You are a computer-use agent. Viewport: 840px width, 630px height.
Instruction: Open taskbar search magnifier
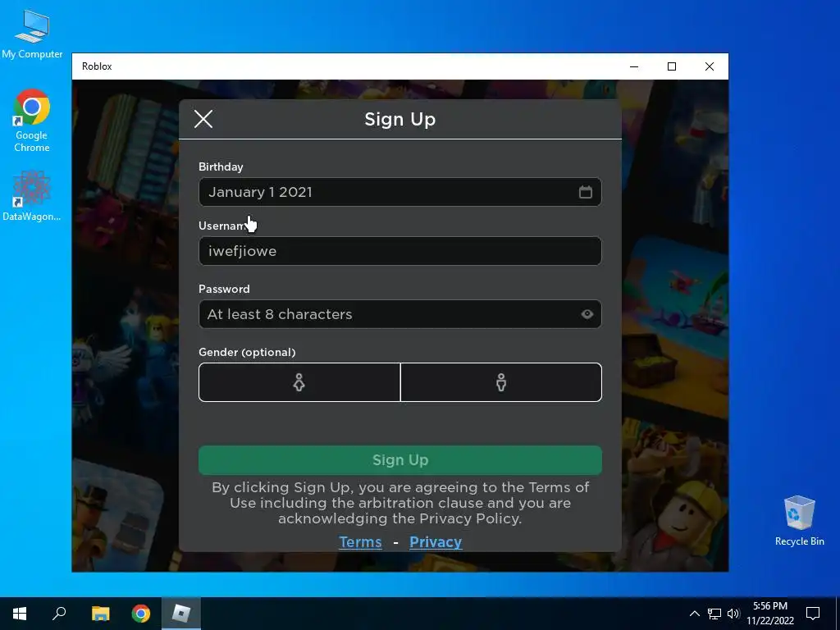point(59,614)
